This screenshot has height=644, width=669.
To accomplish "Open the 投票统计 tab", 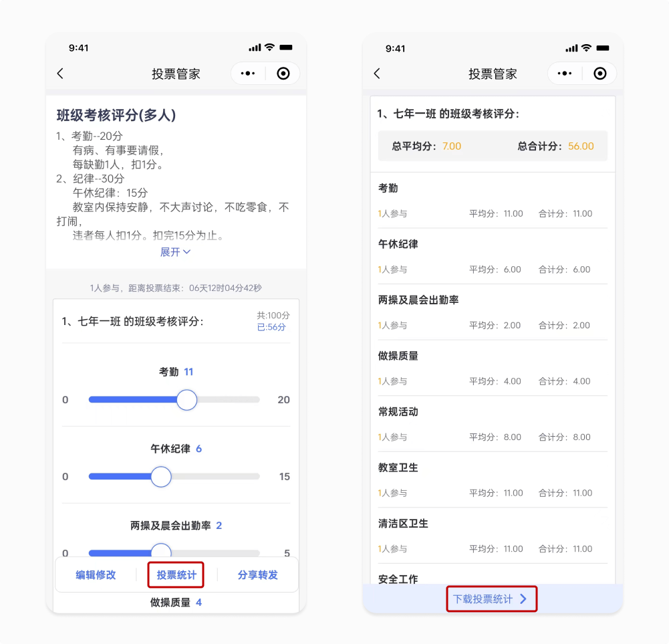I will point(176,575).
